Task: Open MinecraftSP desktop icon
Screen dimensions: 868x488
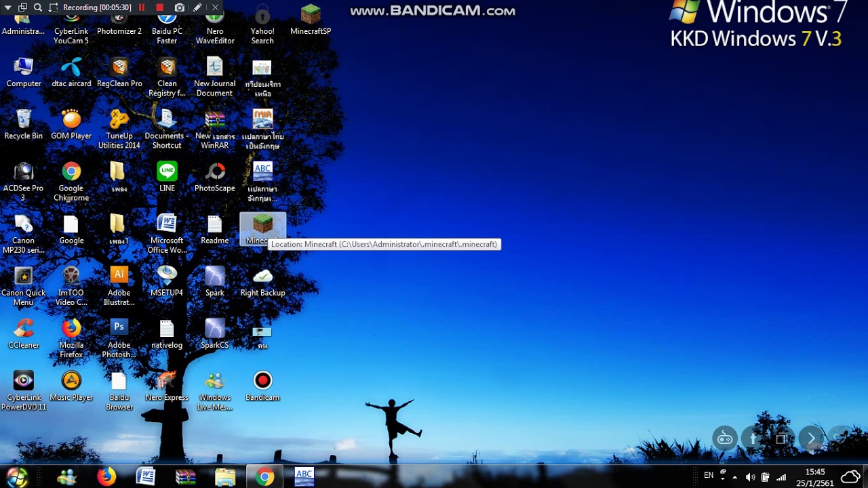Action: click(x=311, y=20)
